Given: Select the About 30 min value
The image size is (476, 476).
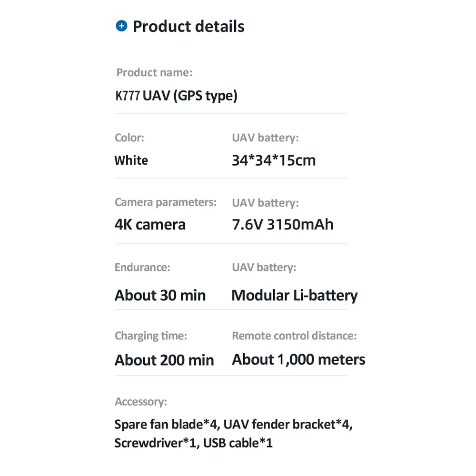Looking at the screenshot, I should (x=160, y=295).
